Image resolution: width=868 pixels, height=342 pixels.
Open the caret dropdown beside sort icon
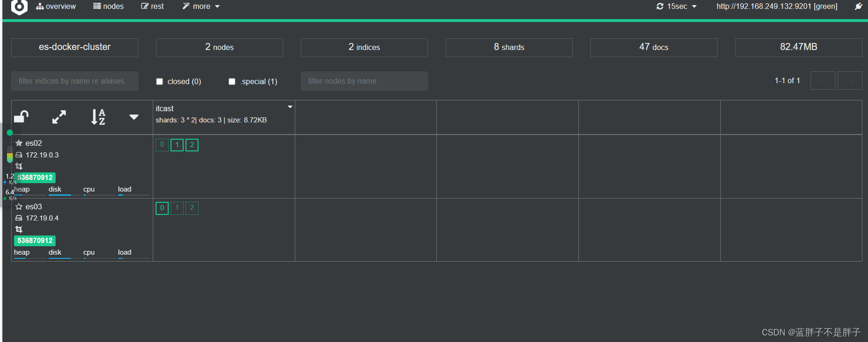tap(134, 117)
